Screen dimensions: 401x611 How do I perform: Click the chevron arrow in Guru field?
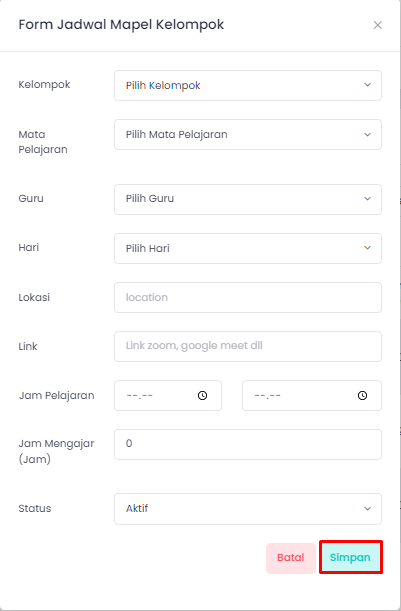pyautogui.click(x=367, y=199)
